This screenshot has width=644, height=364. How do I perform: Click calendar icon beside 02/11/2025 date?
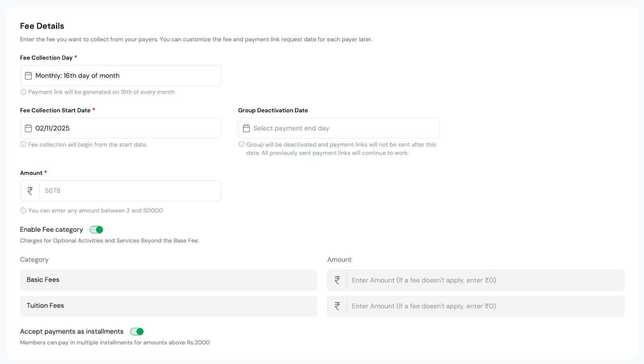click(28, 128)
